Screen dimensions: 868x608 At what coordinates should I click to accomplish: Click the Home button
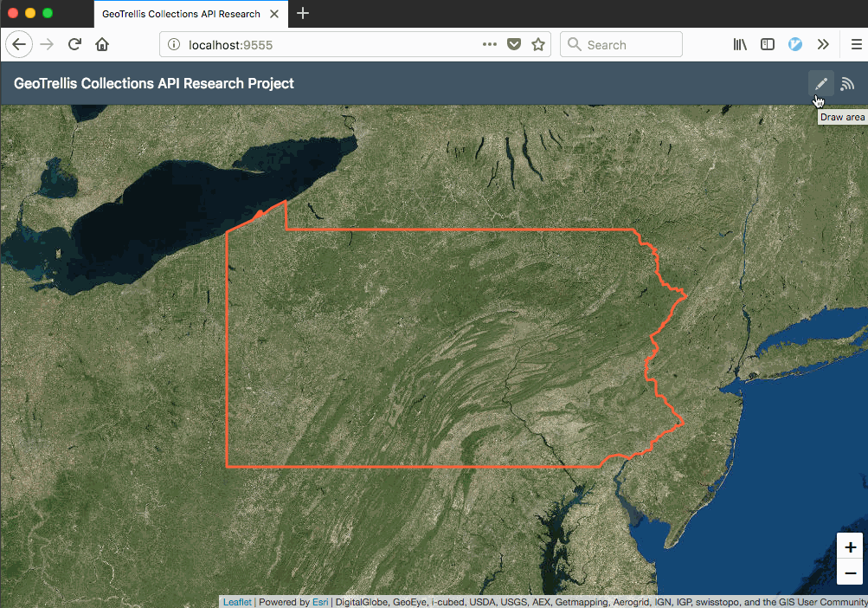(102, 44)
